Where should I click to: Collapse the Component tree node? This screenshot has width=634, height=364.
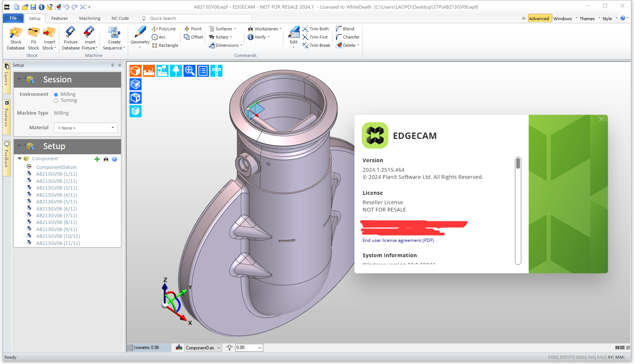click(x=19, y=159)
